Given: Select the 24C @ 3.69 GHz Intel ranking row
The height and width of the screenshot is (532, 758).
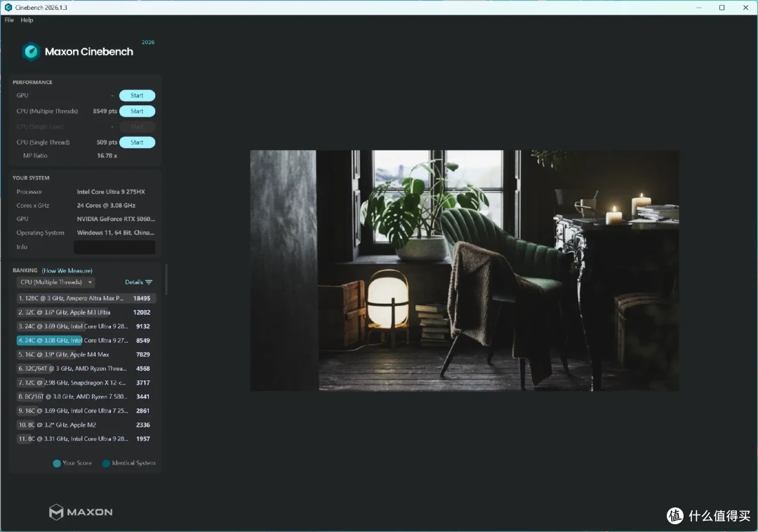Looking at the screenshot, I should point(85,326).
